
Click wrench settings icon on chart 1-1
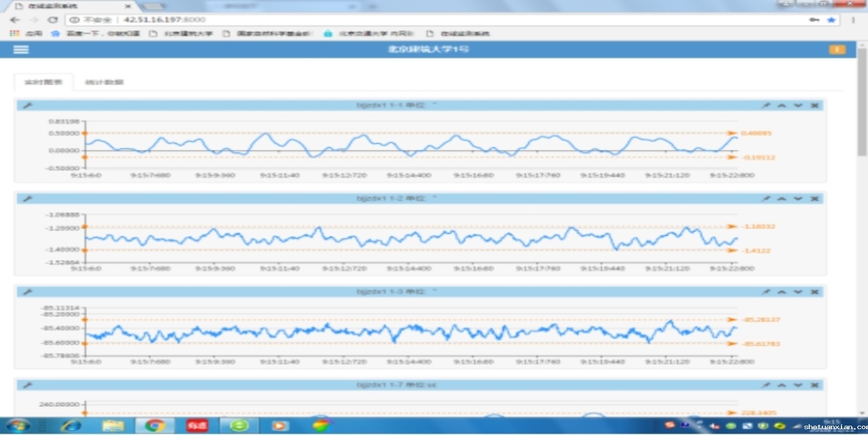click(x=27, y=105)
